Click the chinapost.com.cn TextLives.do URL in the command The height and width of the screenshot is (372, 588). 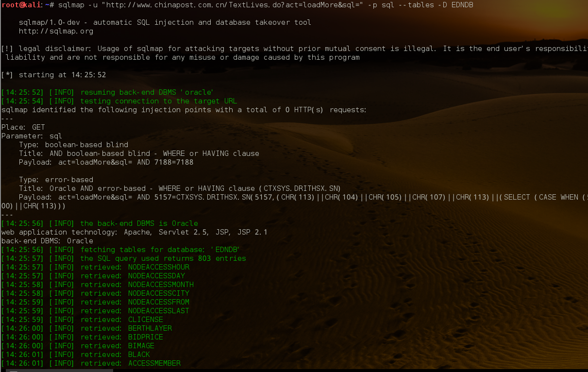(232, 5)
